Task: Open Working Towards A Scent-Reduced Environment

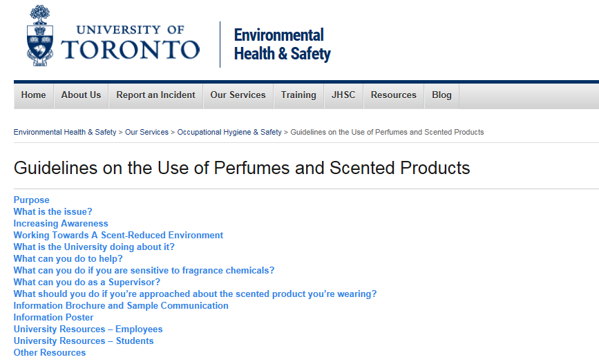Action: click(x=118, y=236)
